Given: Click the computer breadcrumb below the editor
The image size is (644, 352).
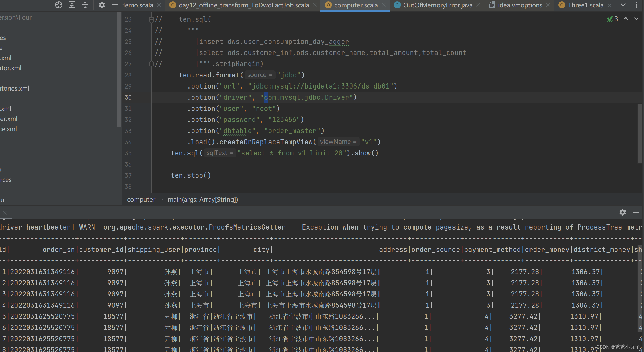Looking at the screenshot, I should point(141,199).
